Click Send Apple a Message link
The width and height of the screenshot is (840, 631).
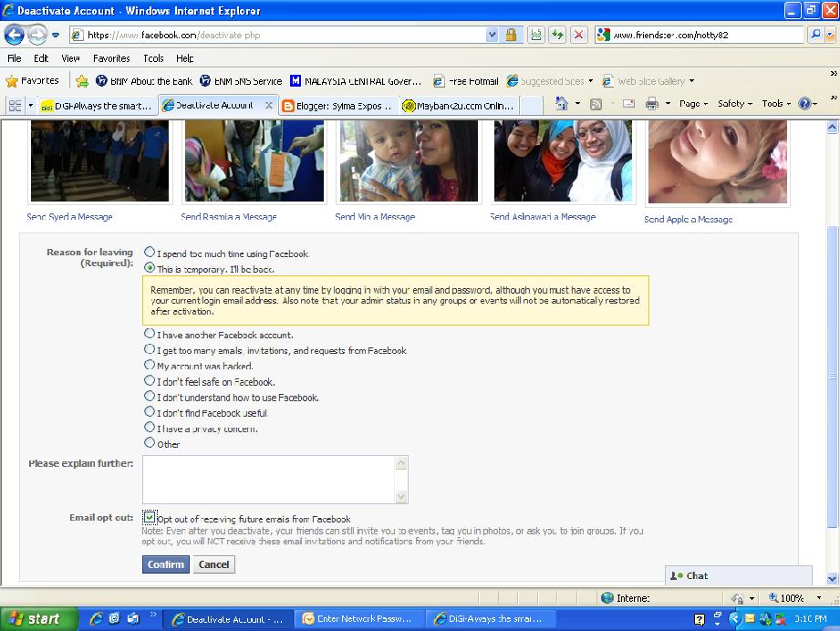click(689, 219)
